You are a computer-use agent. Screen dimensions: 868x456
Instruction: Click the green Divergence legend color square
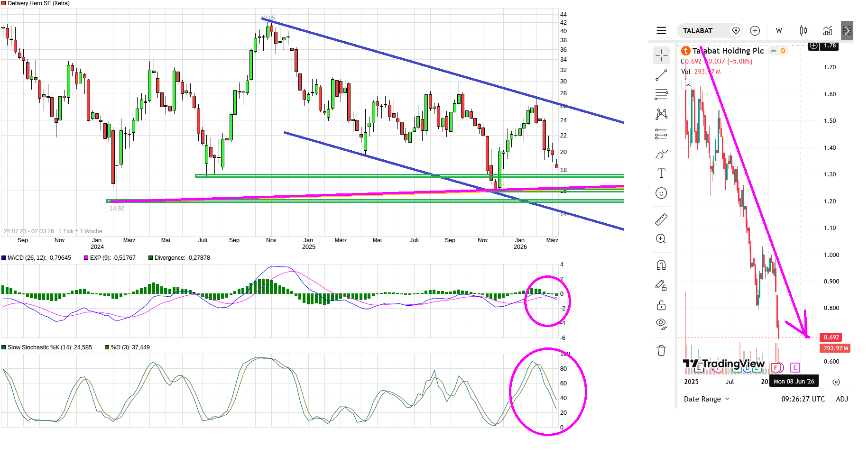[x=151, y=258]
